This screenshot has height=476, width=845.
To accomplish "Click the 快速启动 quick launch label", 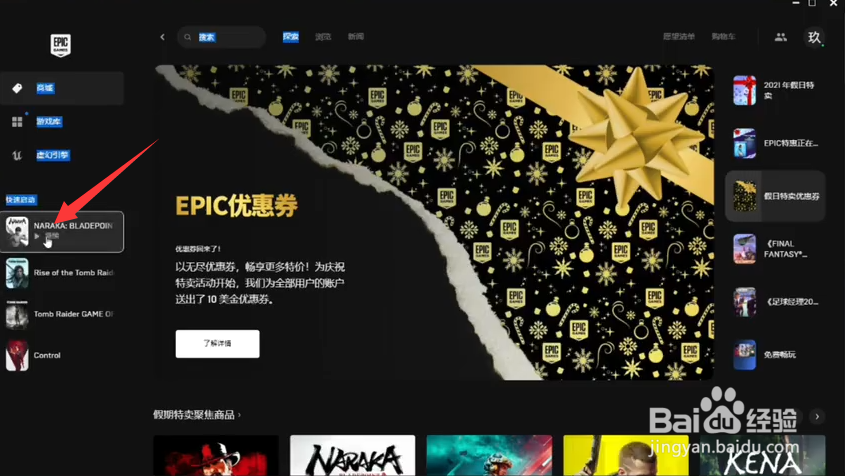I will 21,200.
